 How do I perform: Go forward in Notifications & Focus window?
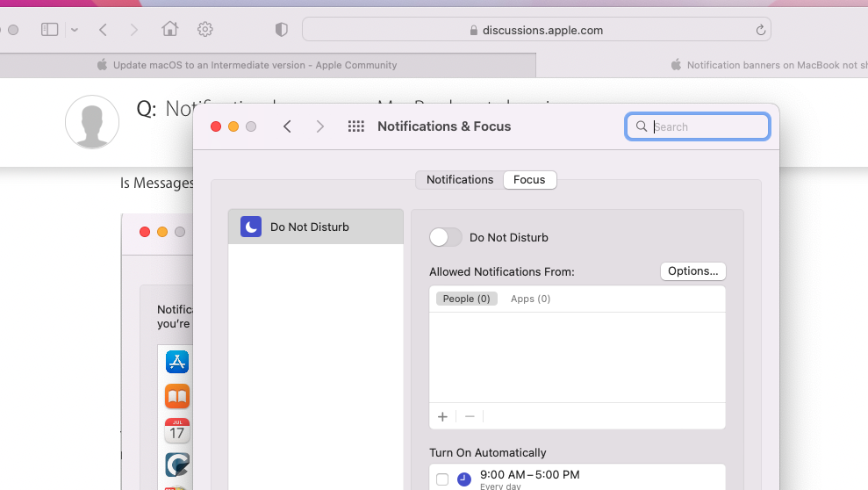[x=320, y=126]
